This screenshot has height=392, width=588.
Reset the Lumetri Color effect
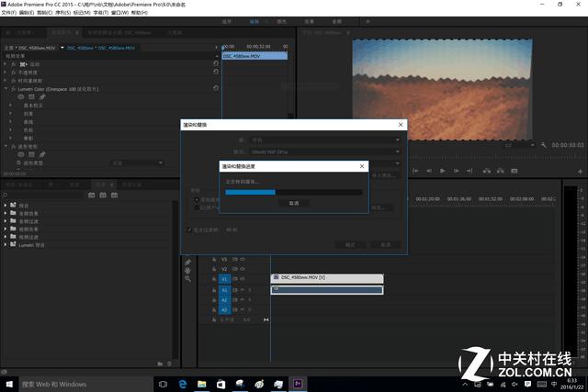coord(216,88)
